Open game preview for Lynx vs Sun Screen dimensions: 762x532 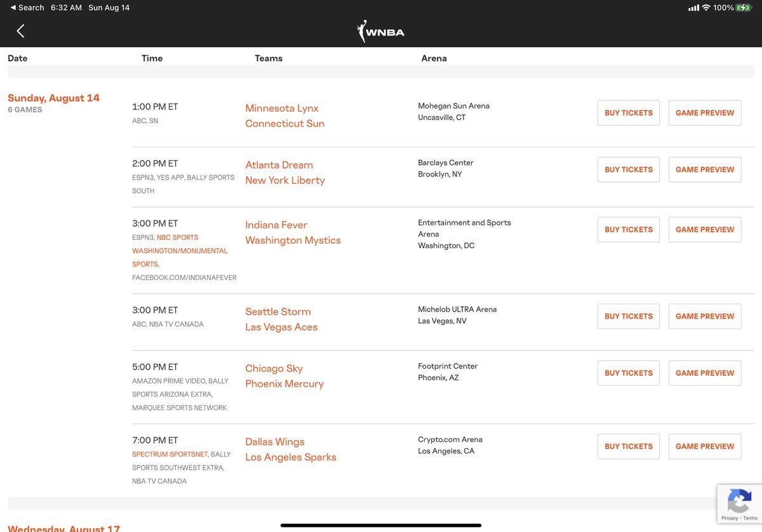[x=705, y=113]
